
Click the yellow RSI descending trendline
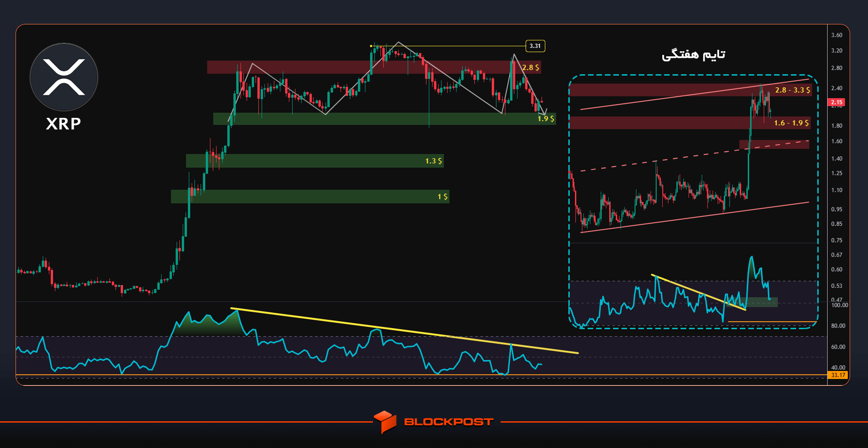click(x=404, y=331)
